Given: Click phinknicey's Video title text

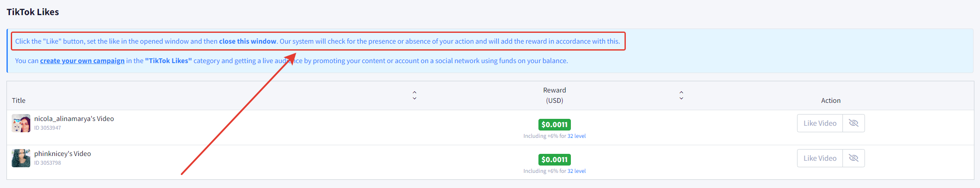Looking at the screenshot, I should [x=63, y=154].
